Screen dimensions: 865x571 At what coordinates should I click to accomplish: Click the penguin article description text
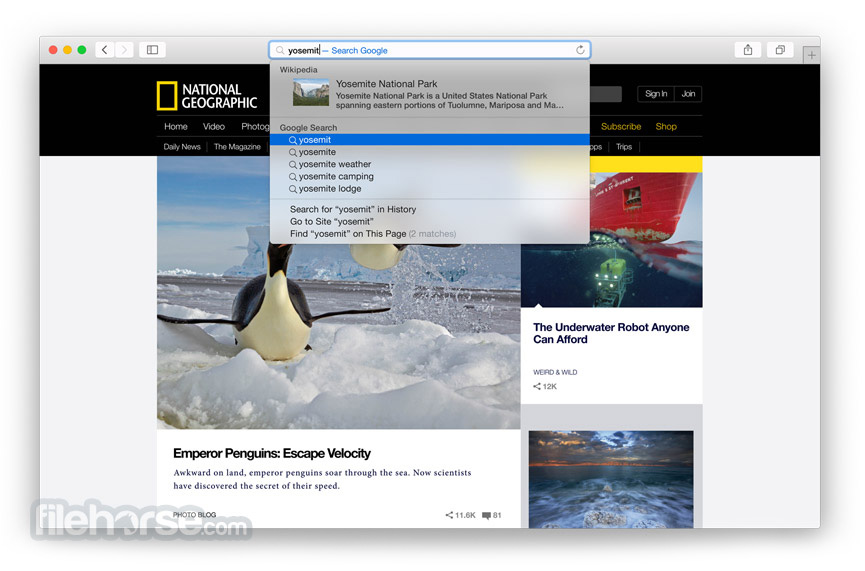[x=322, y=479]
